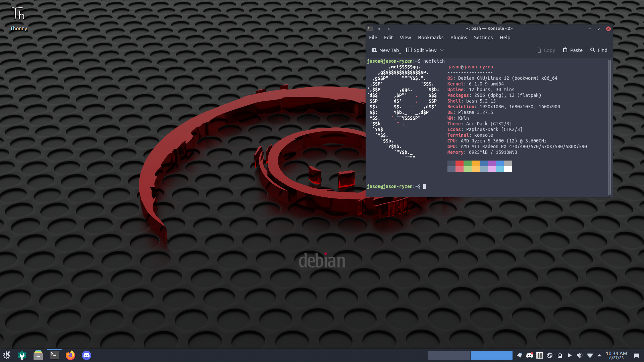644x362 pixels.
Task: Open the Wi-Fi network tray applet
Action: (x=590, y=355)
